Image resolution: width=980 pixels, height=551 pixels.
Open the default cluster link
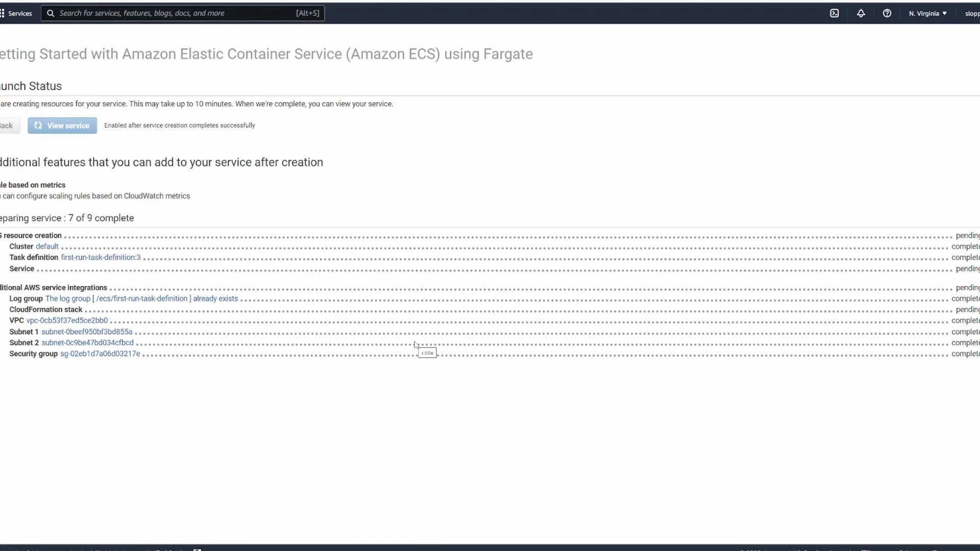[48, 246]
